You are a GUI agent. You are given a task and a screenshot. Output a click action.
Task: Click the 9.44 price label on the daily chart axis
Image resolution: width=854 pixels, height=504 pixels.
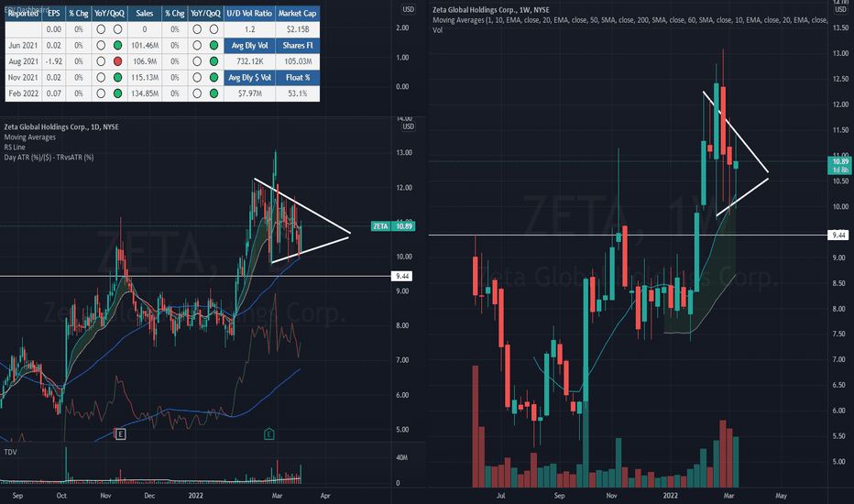(x=402, y=276)
